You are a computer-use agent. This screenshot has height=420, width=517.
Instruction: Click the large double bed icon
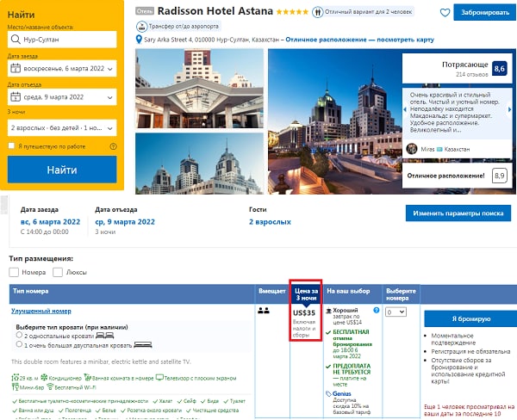pyautogui.click(x=143, y=345)
